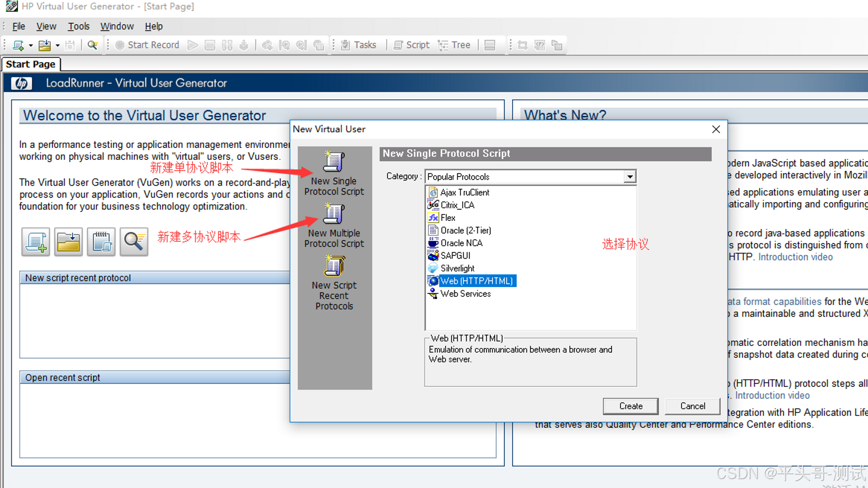Select Silverlight protocol
This screenshot has width=868, height=488.
[x=451, y=269]
